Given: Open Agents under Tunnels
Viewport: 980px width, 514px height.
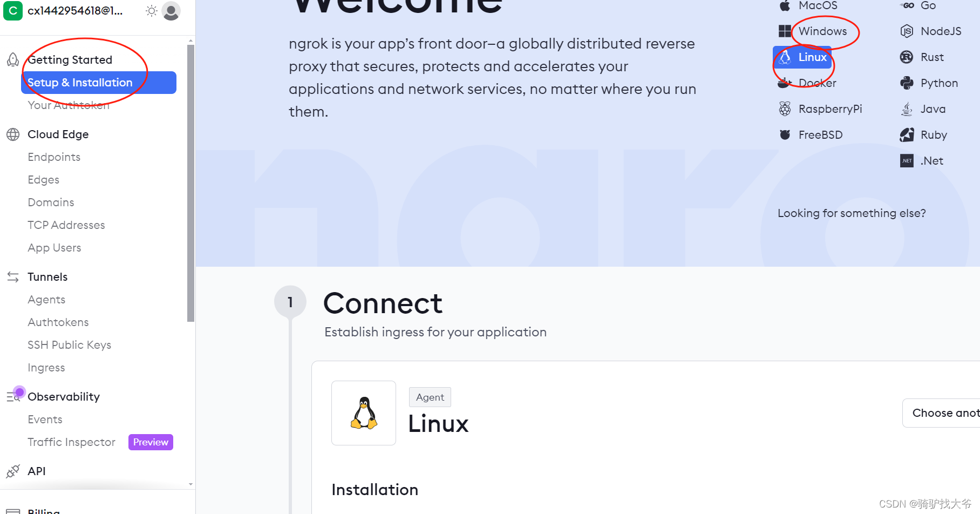Looking at the screenshot, I should pos(46,300).
